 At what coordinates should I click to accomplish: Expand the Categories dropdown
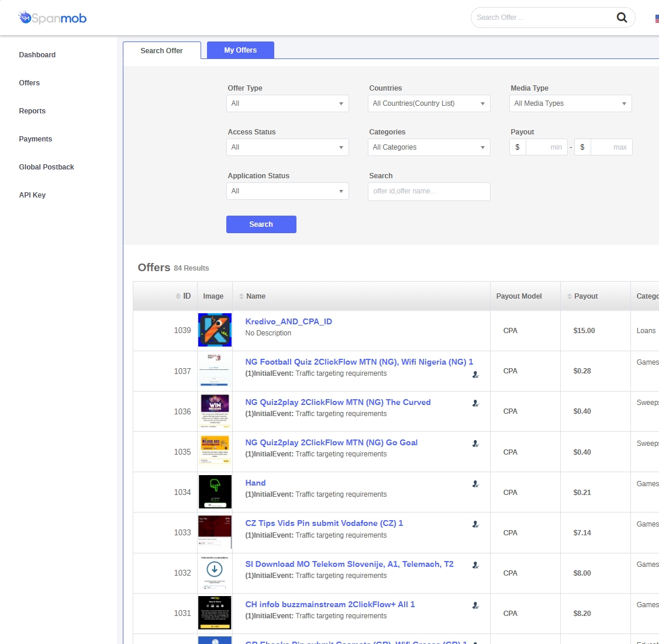click(x=429, y=147)
